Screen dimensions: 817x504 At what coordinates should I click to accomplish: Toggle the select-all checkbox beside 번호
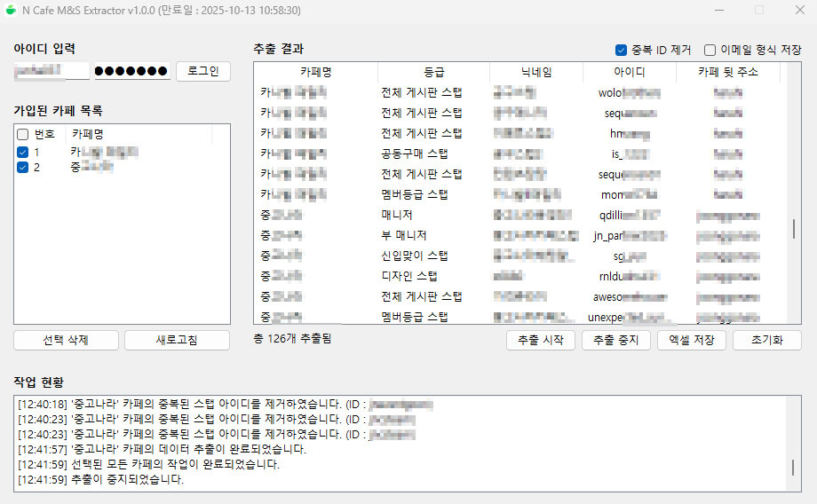[23, 134]
